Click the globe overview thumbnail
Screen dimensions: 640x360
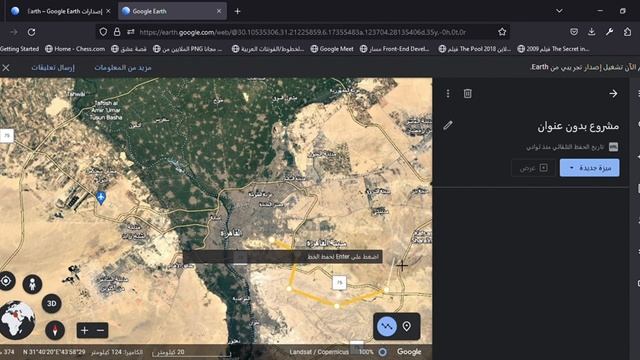pyautogui.click(x=16, y=320)
